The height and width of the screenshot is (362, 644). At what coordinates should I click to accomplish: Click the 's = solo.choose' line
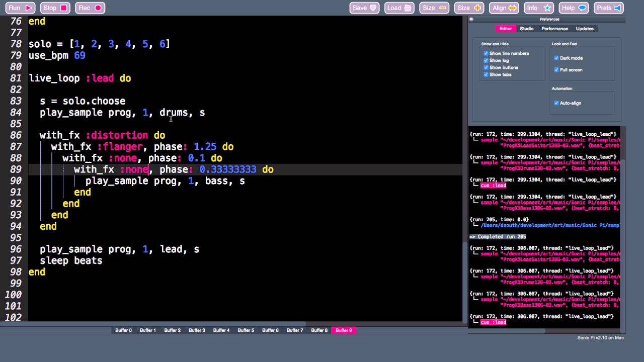click(x=83, y=101)
